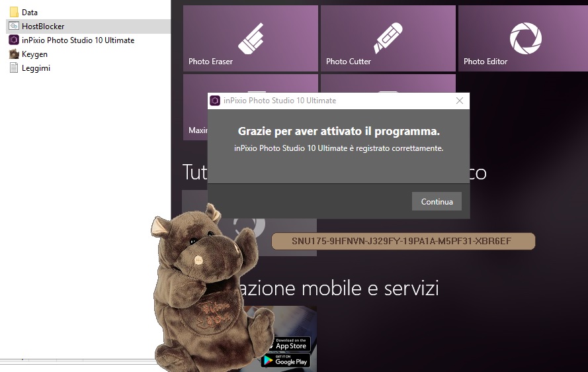Click the Download on the App Store badge
The width and height of the screenshot is (588, 372).
click(x=289, y=344)
